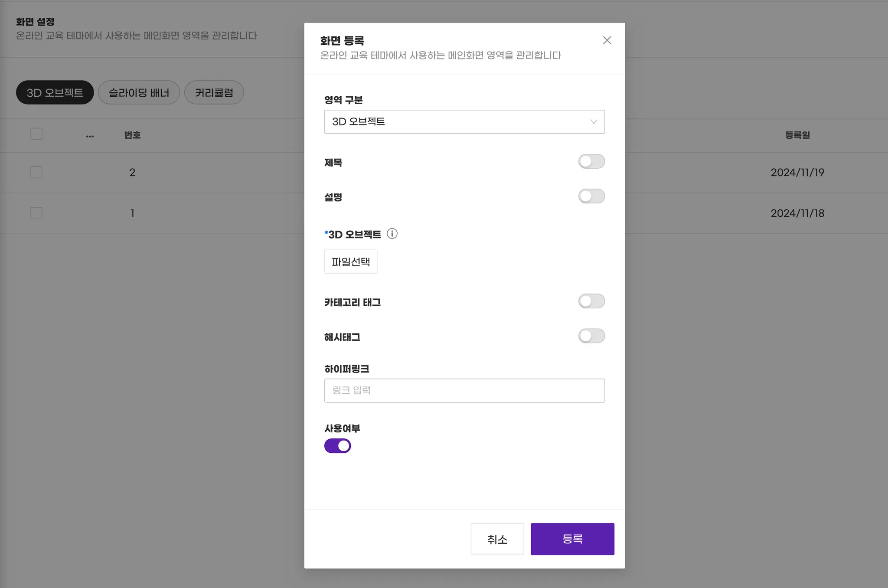Click the 3D 오브젝트 info icon
This screenshot has width=888, height=588.
coord(392,234)
